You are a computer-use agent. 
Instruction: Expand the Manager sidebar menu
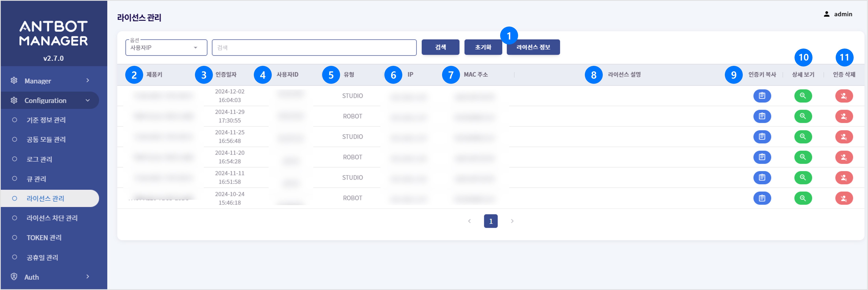click(50, 81)
